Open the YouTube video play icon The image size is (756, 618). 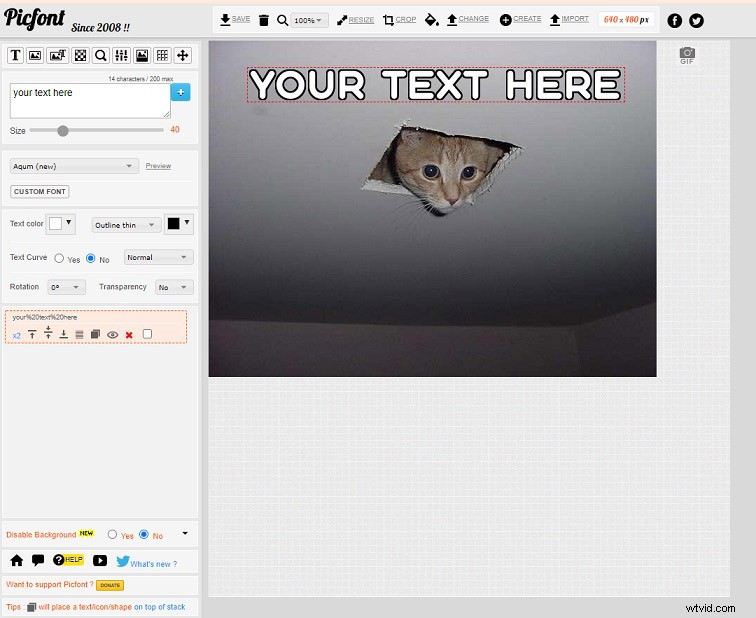point(100,560)
